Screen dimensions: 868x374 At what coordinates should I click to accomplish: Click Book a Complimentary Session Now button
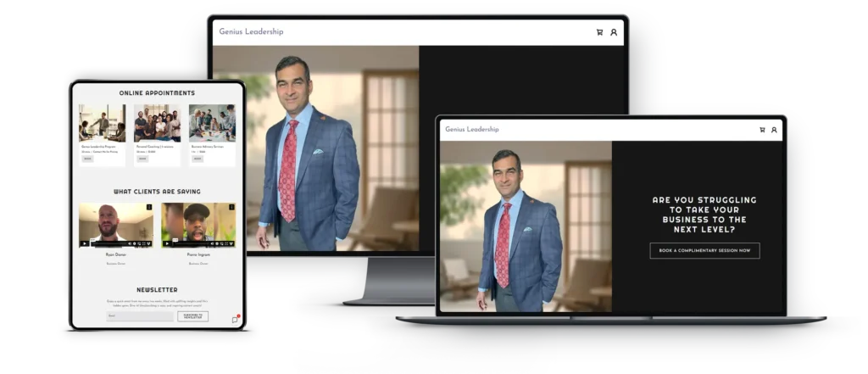pyautogui.click(x=704, y=251)
